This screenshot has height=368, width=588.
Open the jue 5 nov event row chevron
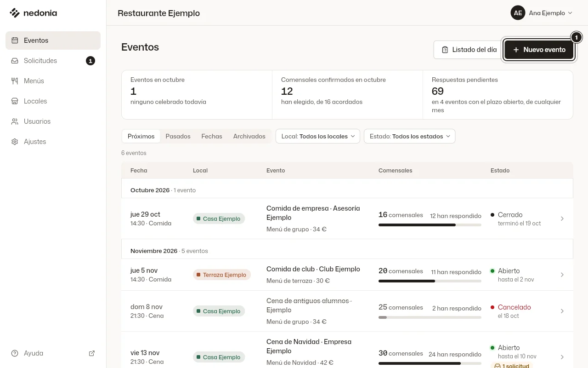click(562, 275)
